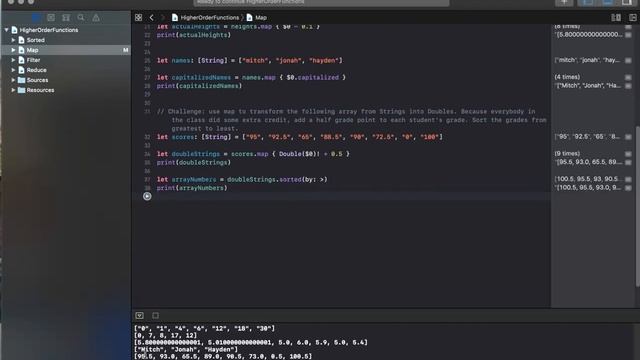
Task: Click code line print(doubleStrings)
Action: pos(194,162)
